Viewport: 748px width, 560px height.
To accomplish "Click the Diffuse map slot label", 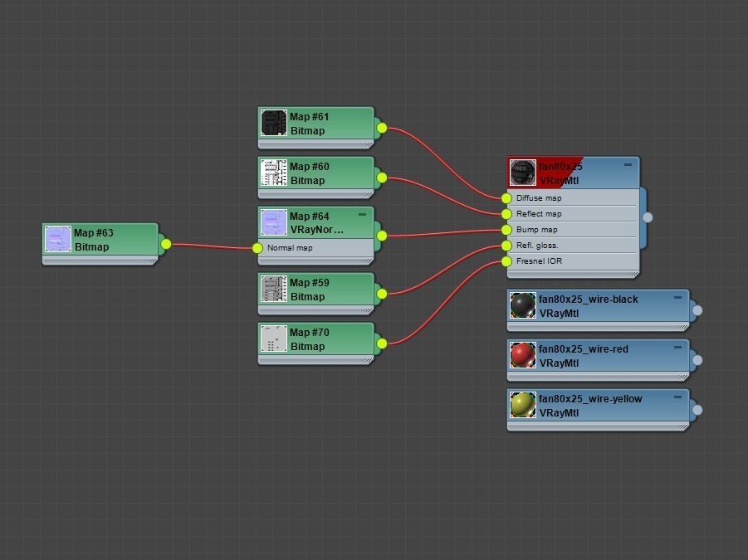I will tap(539, 198).
